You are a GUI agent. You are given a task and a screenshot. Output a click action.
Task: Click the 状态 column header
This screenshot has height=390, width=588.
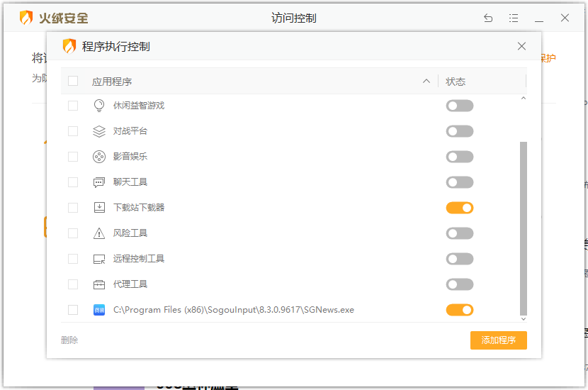coord(456,82)
